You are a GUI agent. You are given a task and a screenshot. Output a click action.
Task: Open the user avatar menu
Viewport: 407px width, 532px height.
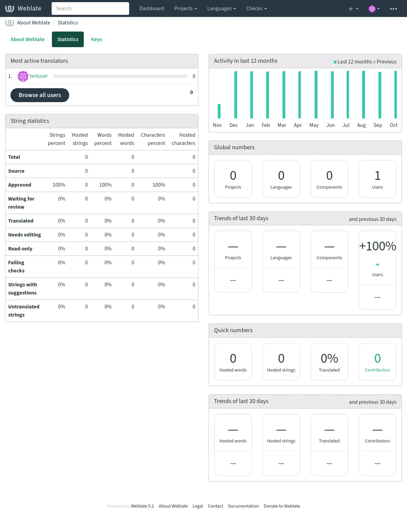(374, 8)
